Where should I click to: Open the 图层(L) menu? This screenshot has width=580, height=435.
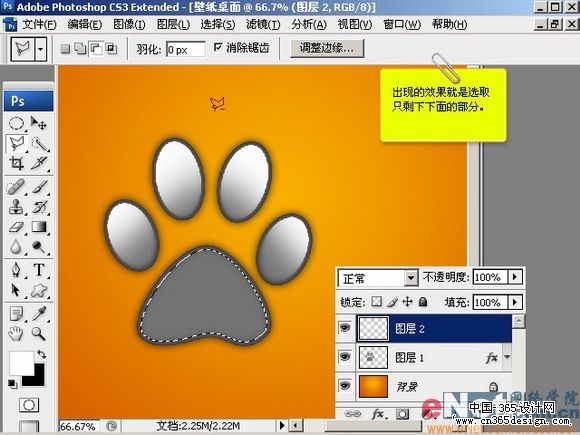(x=173, y=24)
